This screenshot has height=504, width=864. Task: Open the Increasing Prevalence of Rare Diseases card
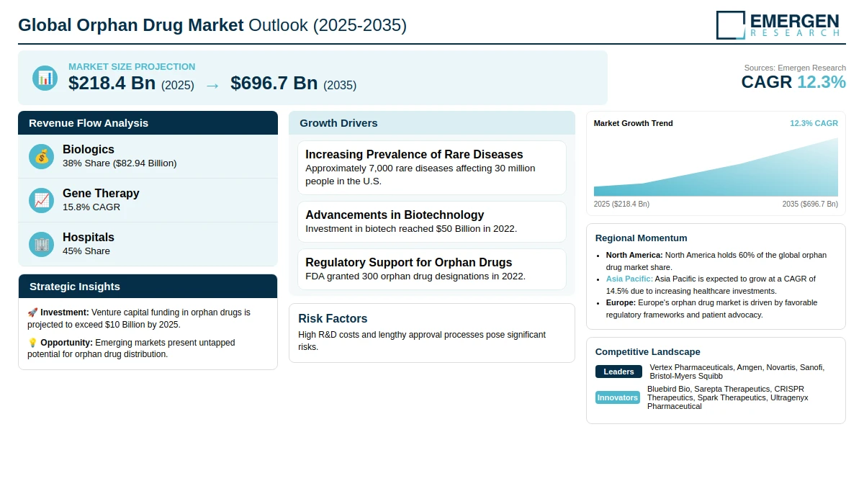pos(431,168)
